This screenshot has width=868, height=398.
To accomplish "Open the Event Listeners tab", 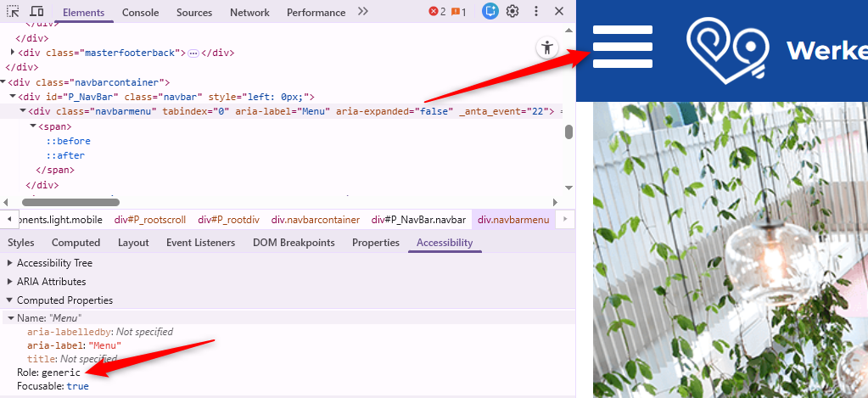I will tap(200, 243).
